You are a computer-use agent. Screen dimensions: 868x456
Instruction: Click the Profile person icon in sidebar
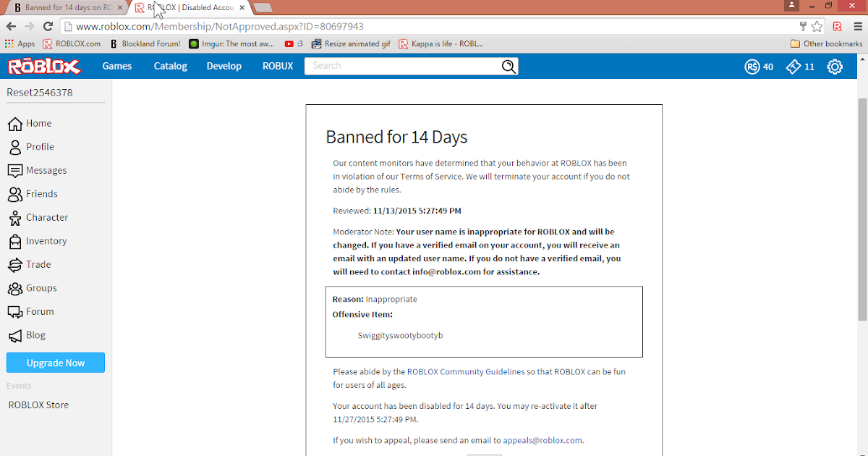click(x=14, y=147)
